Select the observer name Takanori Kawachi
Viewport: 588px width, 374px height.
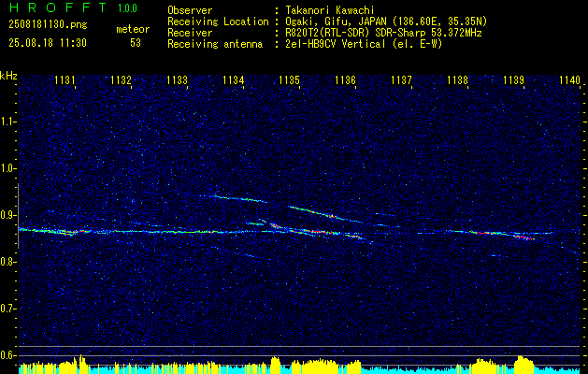[x=330, y=10]
